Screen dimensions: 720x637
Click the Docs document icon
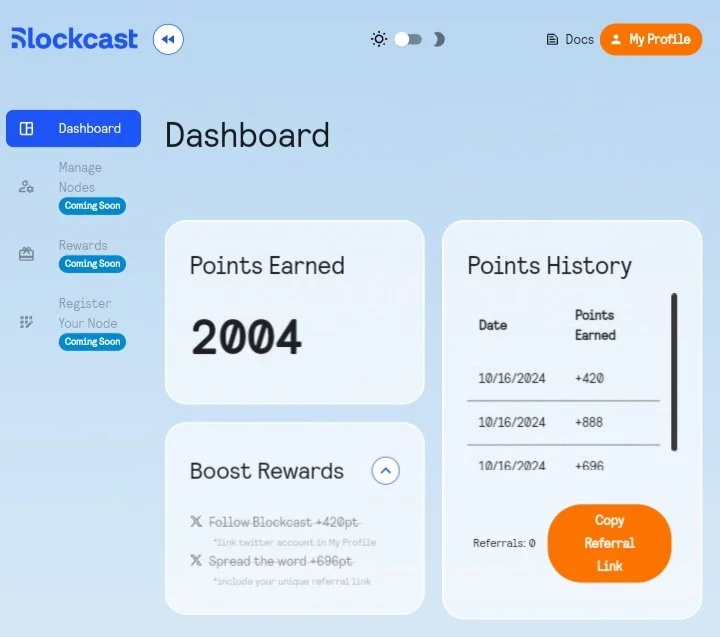552,39
